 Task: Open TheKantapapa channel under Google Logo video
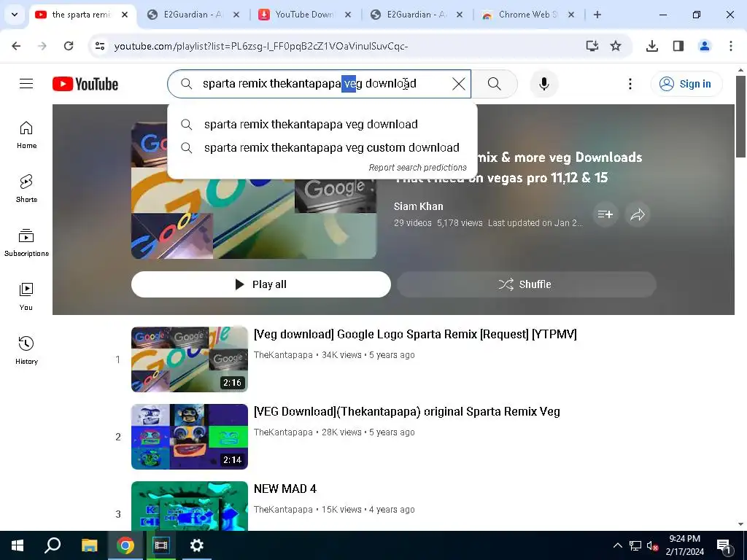283,355
